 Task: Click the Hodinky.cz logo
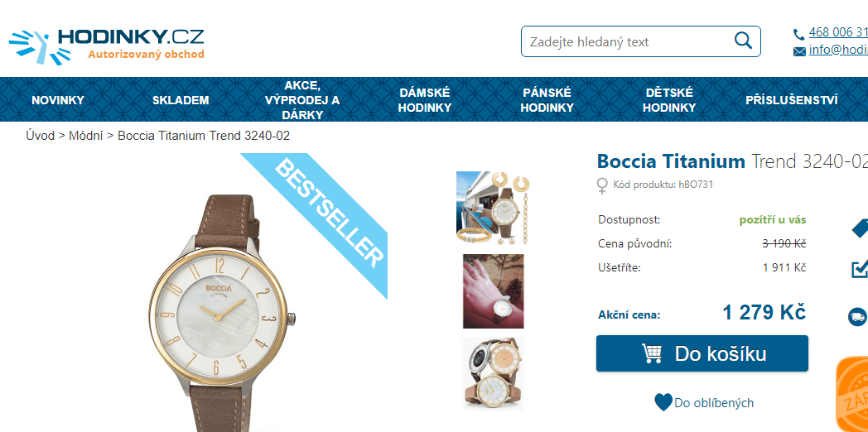[106, 46]
